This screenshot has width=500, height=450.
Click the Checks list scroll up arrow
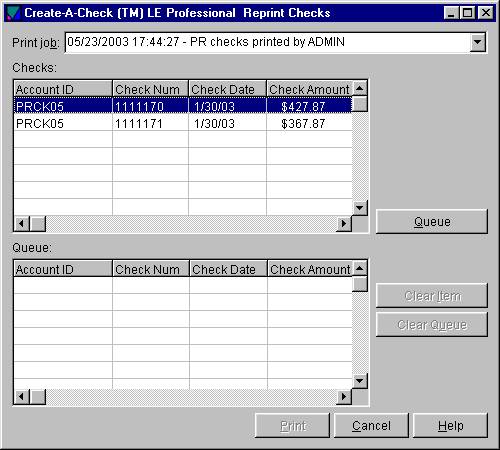359,88
